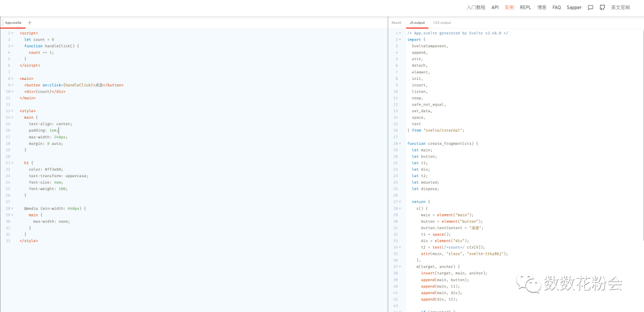Go to the API docs link
Image resolution: width=644 pixels, height=312 pixels.
coord(495,7)
